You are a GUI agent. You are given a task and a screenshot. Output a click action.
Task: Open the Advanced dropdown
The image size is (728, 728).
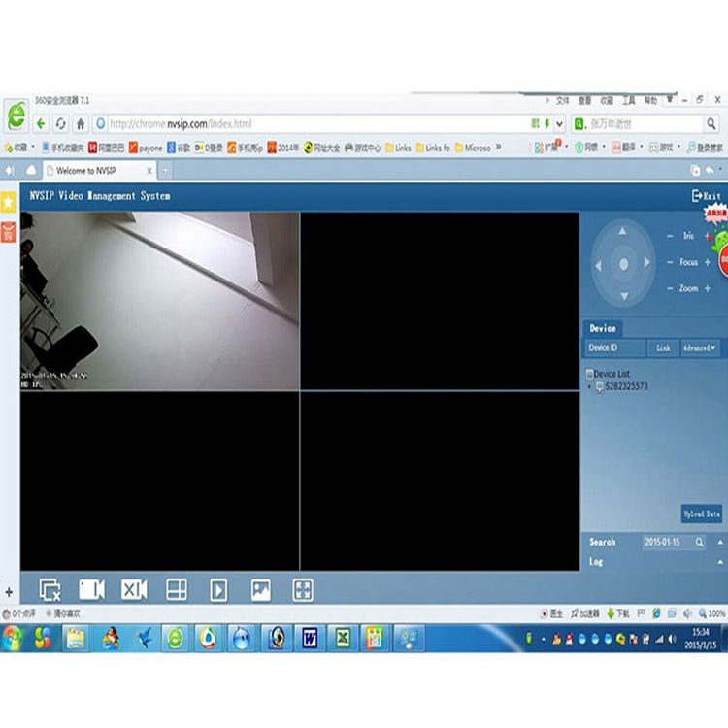point(700,347)
